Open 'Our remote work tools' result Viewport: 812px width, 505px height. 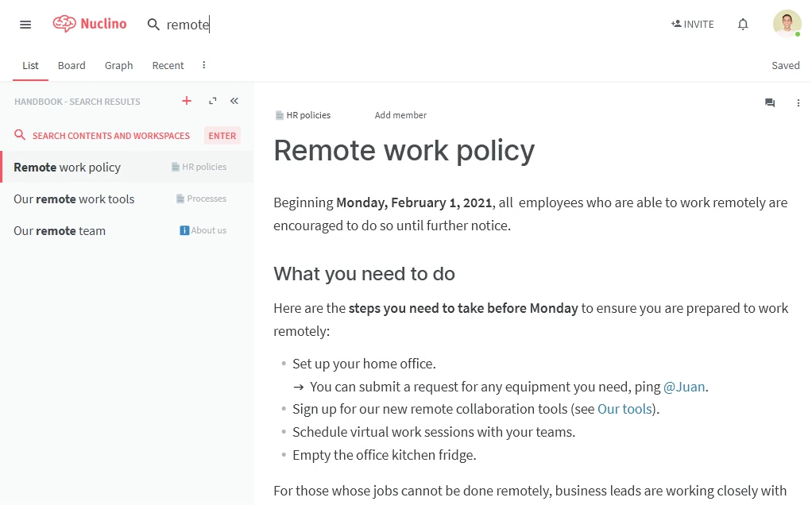click(x=127, y=199)
